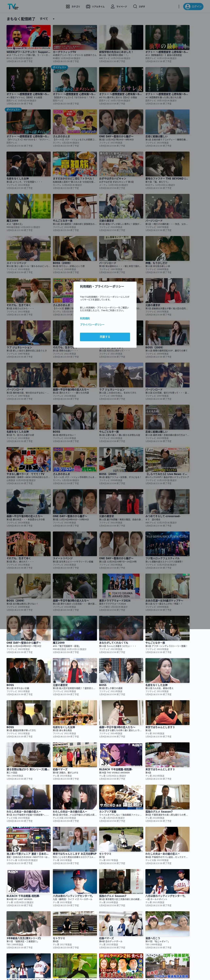Screen dimensions: 210x980
Task: Open 蒼穹のファフナー THE BEYOND thumbnail
Action: point(167,164)
